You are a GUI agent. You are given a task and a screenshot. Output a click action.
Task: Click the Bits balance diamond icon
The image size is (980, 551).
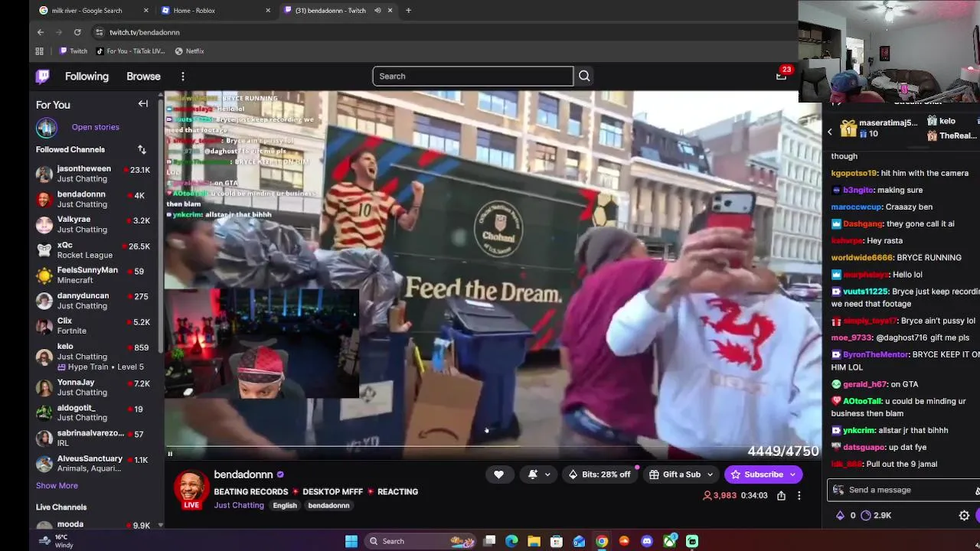[840, 515]
